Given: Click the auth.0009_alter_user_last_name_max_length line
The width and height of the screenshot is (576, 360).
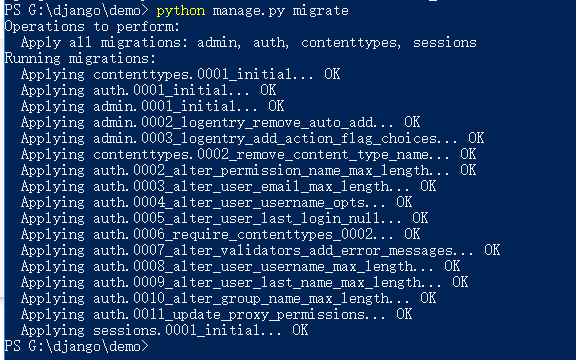Looking at the screenshot, I should tap(244, 282).
